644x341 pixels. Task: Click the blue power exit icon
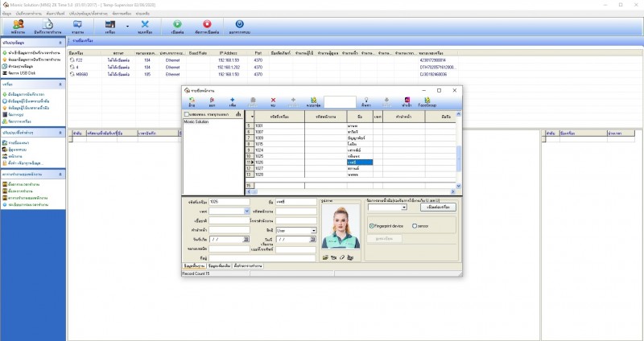tap(239, 26)
